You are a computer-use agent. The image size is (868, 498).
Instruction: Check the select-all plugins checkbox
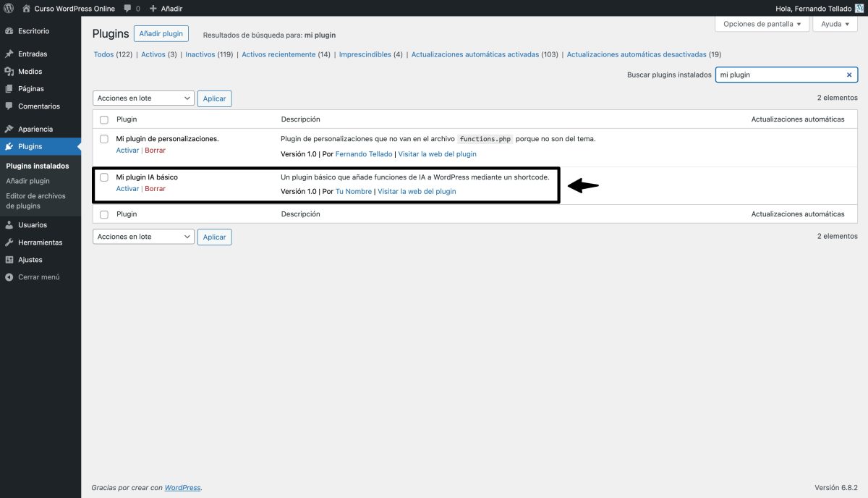(x=103, y=119)
